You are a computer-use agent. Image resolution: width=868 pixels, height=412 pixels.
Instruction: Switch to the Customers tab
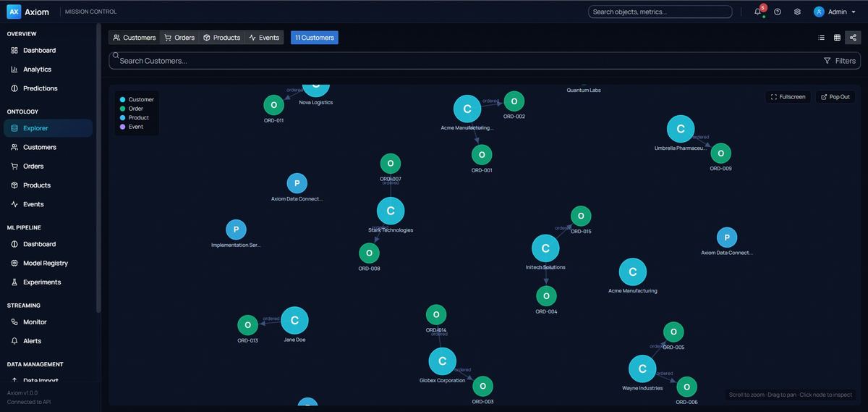point(135,38)
